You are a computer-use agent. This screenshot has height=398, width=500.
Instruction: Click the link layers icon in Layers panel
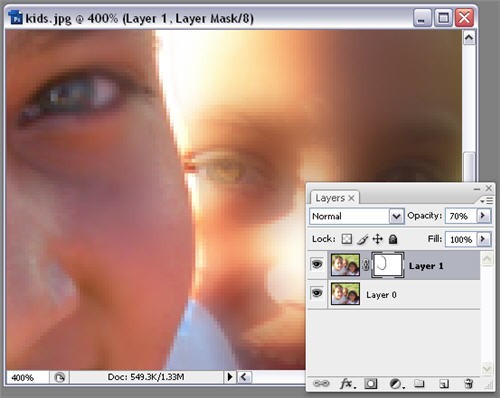coord(321,384)
